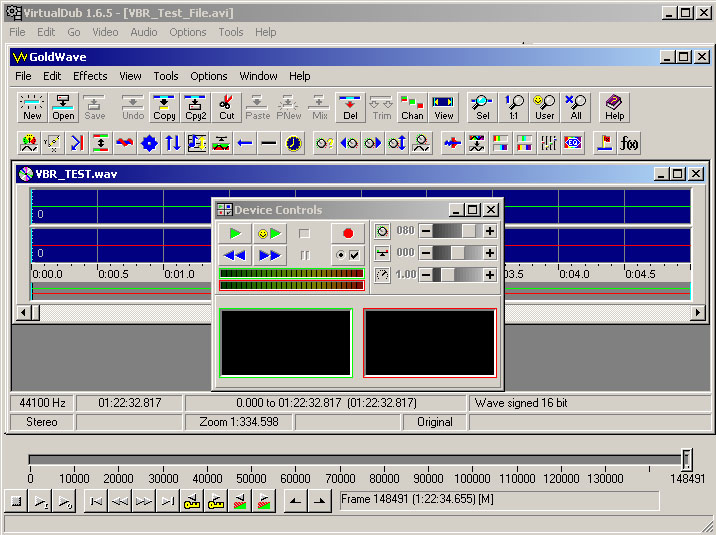Fast forward using blue double-right arrows
Viewport: 716px width, 535px height.
269,255
